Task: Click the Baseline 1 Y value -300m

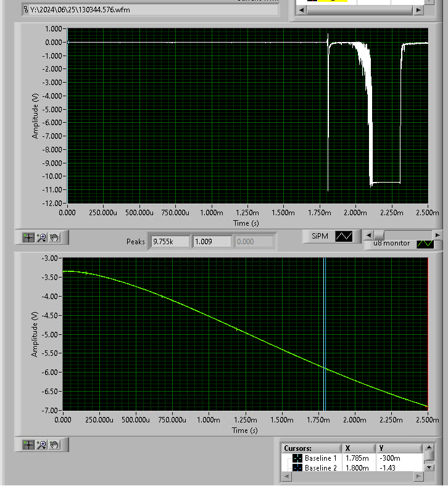Action: 390,458
